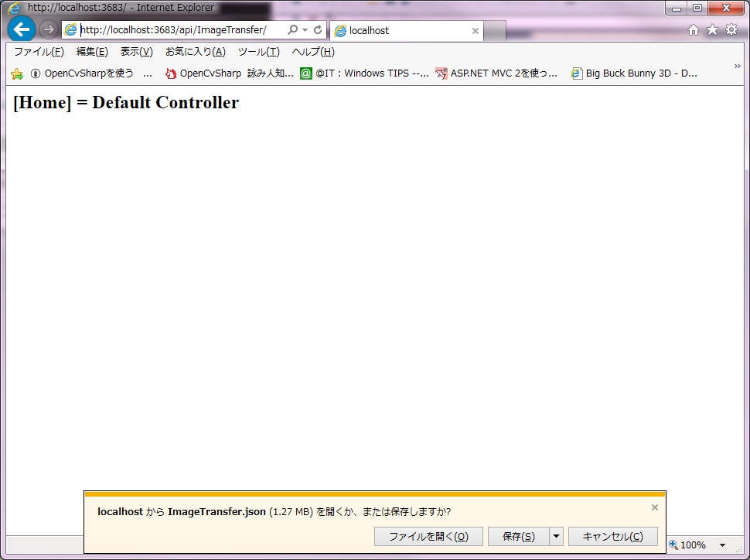Click ファイルを開く(O) button

coord(428,537)
